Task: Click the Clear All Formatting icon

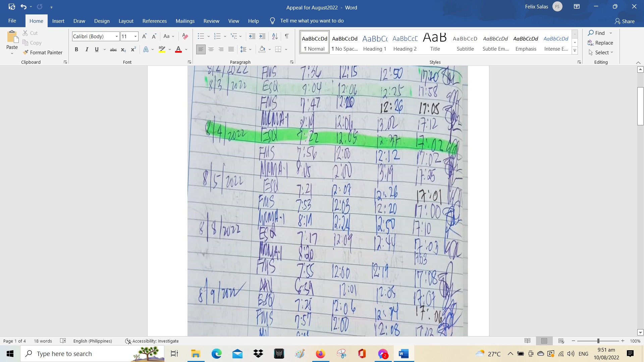Action: [185, 36]
